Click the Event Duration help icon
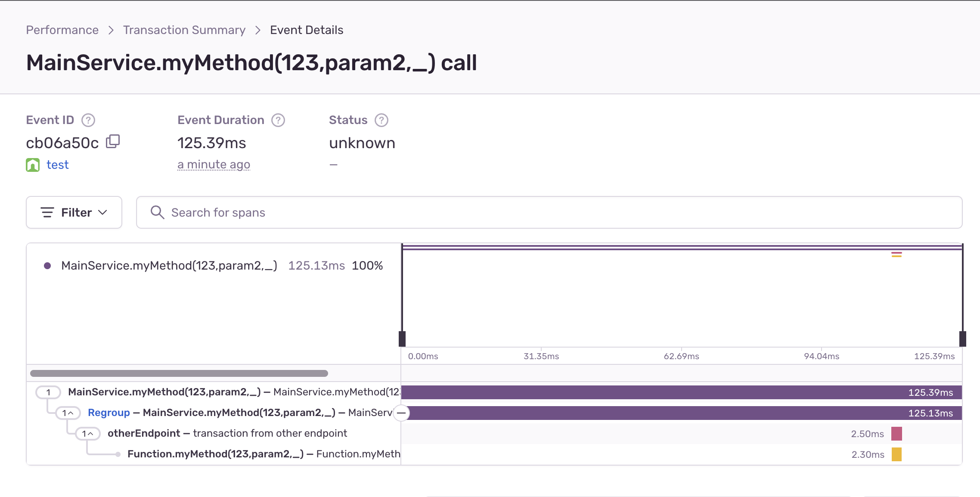980x497 pixels. click(x=278, y=120)
